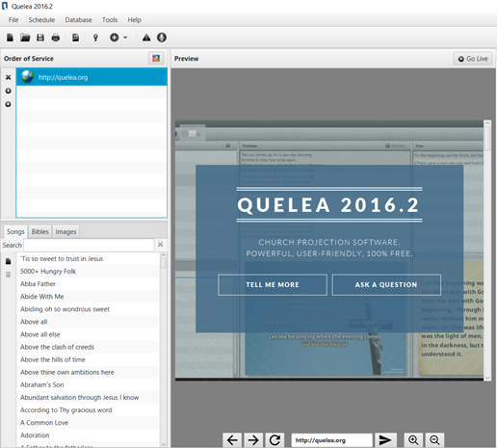Open the Help menu
This screenshot has width=497, height=448.
pyautogui.click(x=135, y=20)
